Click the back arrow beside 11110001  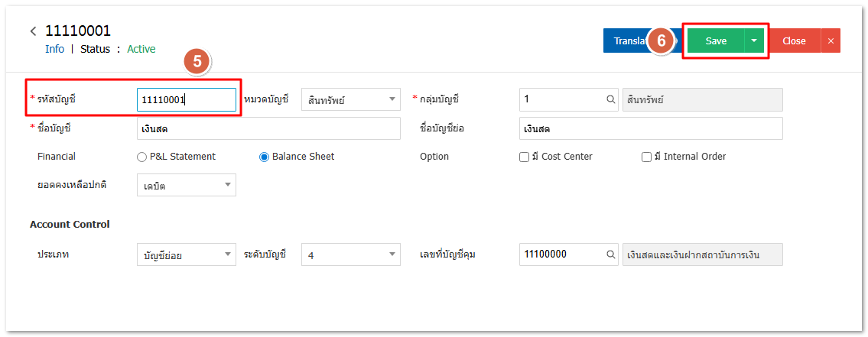pos(33,31)
